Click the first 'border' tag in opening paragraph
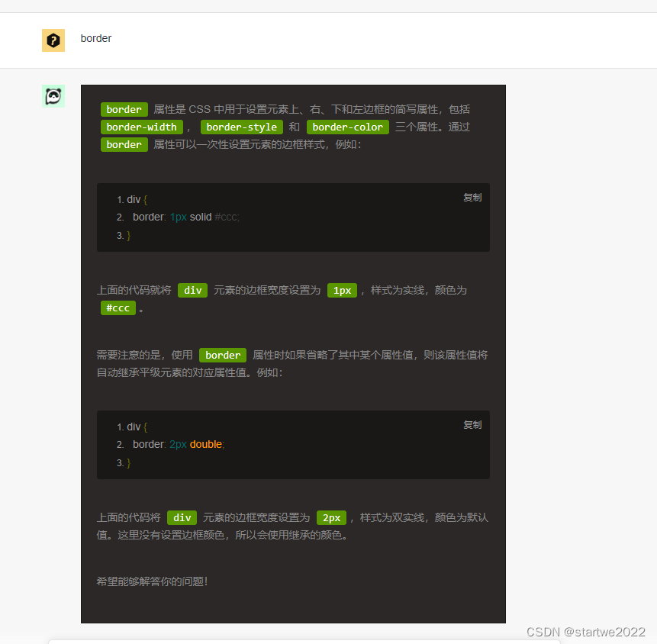 point(124,109)
